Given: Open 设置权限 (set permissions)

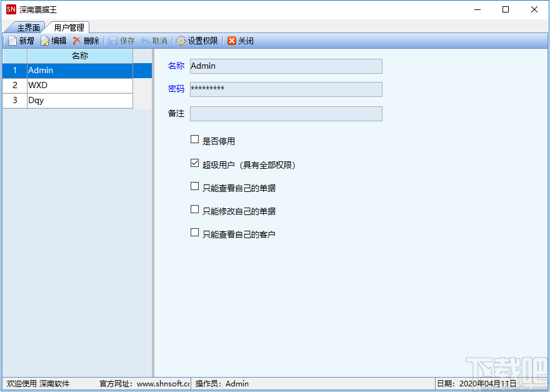Looking at the screenshot, I should click(197, 41).
